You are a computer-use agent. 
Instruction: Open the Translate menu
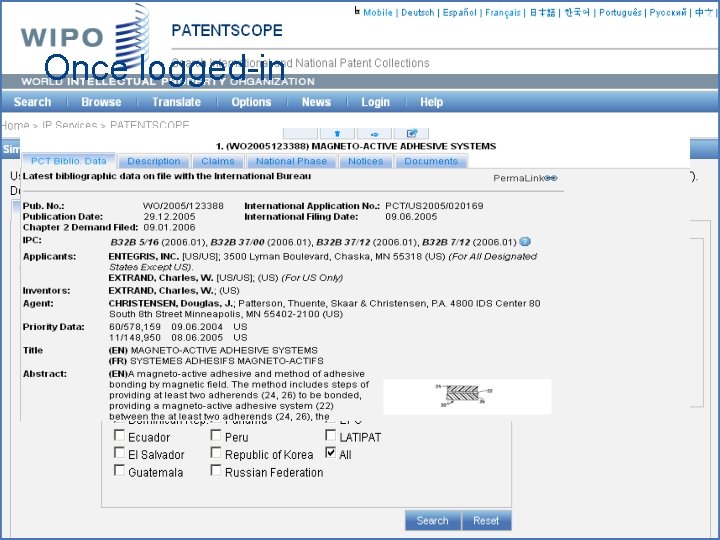pyautogui.click(x=176, y=102)
